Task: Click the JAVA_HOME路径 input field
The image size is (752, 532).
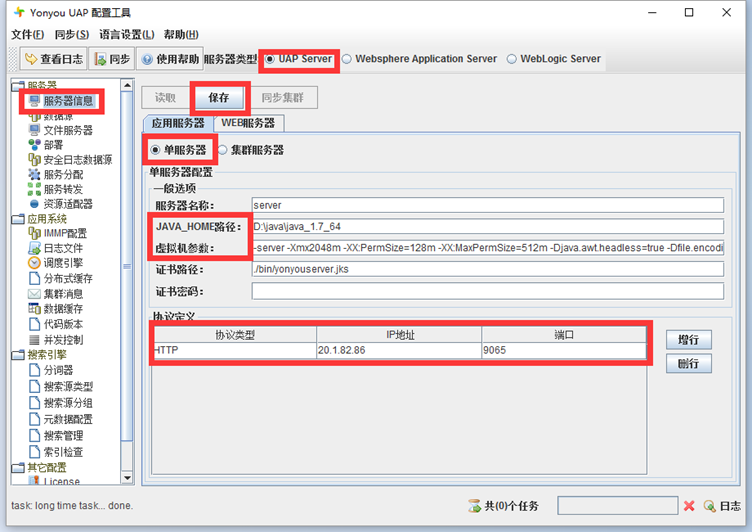Action: [487, 226]
